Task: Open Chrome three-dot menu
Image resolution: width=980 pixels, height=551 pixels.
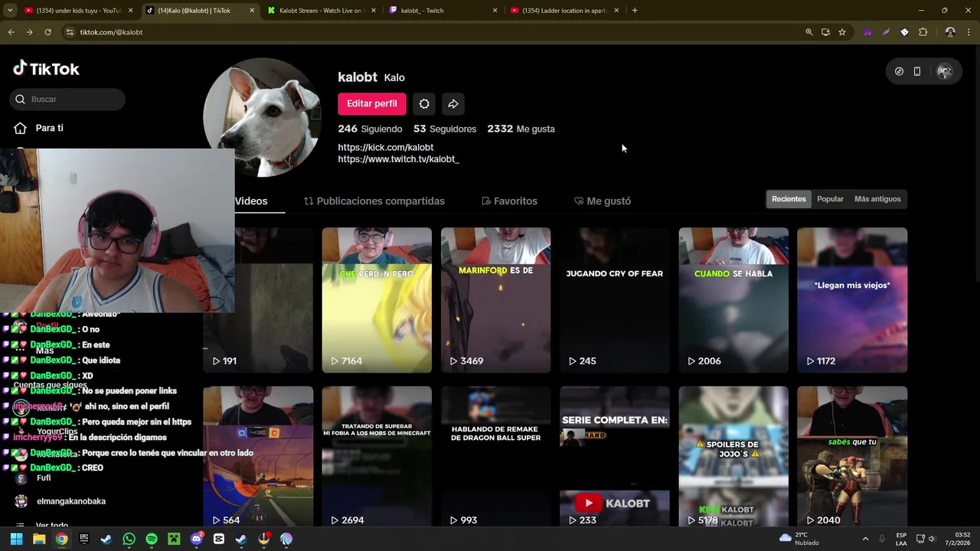Action: (969, 32)
